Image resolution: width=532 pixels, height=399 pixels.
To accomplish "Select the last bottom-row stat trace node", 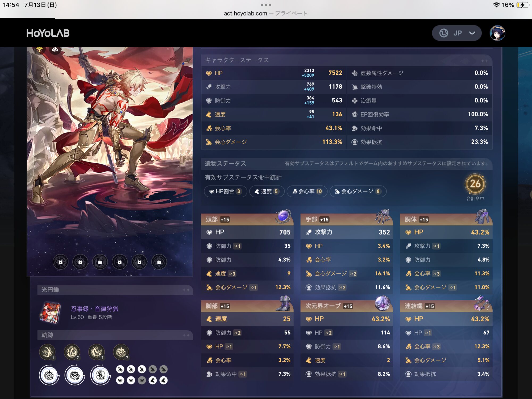I will pyautogui.click(x=164, y=380).
